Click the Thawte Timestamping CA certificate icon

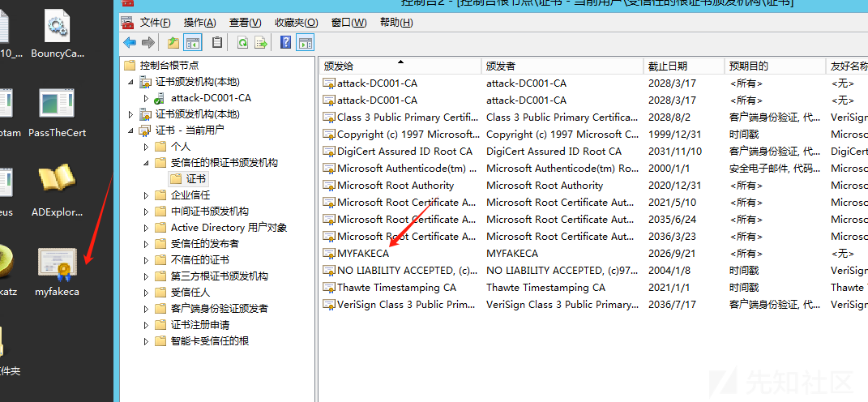pos(329,288)
